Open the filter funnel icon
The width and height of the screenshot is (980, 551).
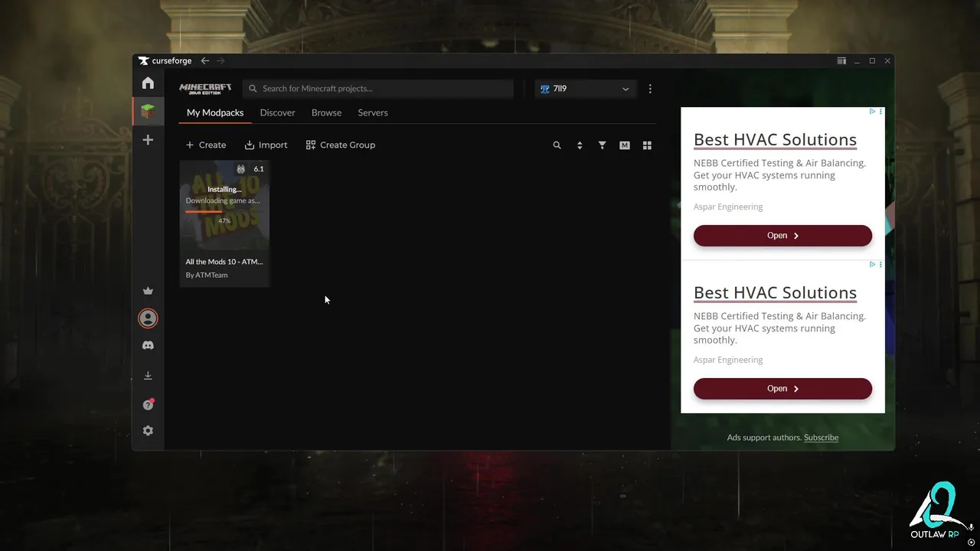pos(602,145)
